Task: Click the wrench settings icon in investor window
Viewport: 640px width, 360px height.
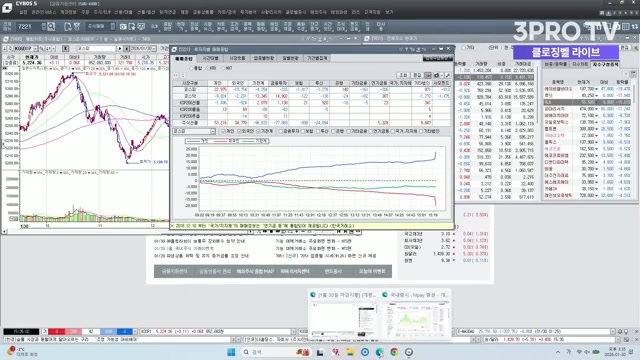Action: (x=448, y=76)
